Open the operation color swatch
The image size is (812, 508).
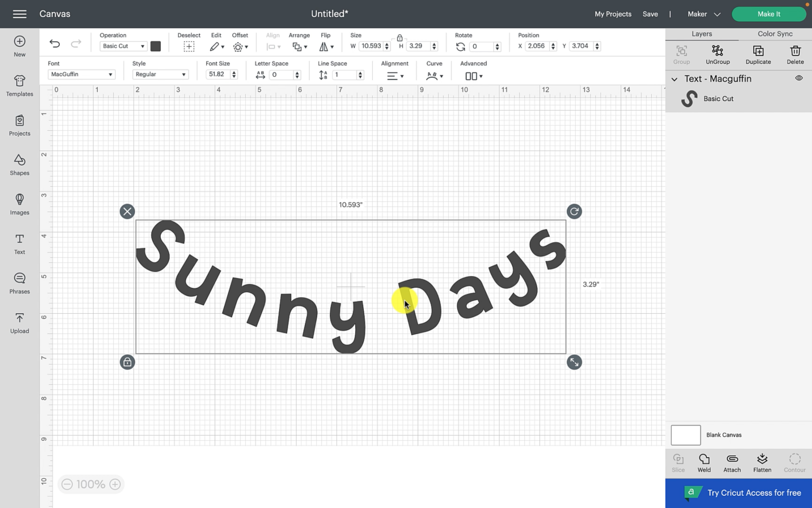[x=155, y=46]
